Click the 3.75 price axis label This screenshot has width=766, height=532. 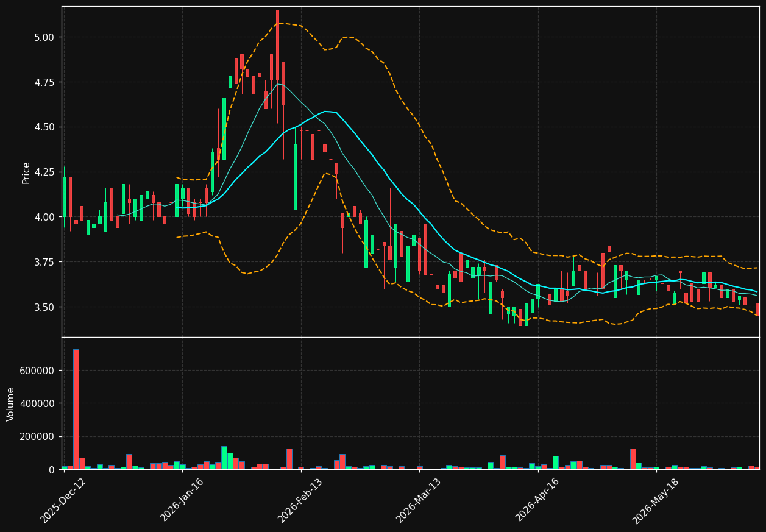coord(44,262)
